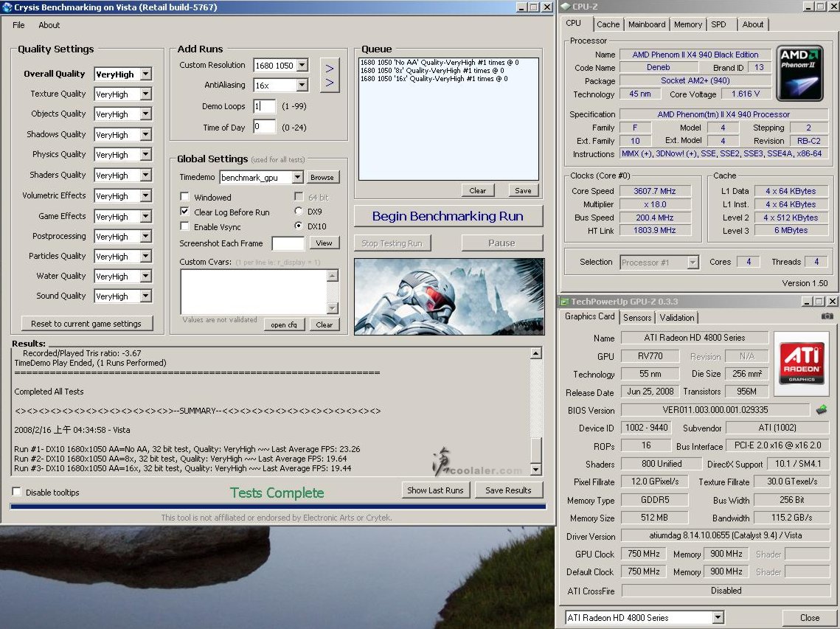This screenshot has height=629, width=840.
Task: Switch to the Cache tab in CPU-Z
Action: click(x=608, y=24)
